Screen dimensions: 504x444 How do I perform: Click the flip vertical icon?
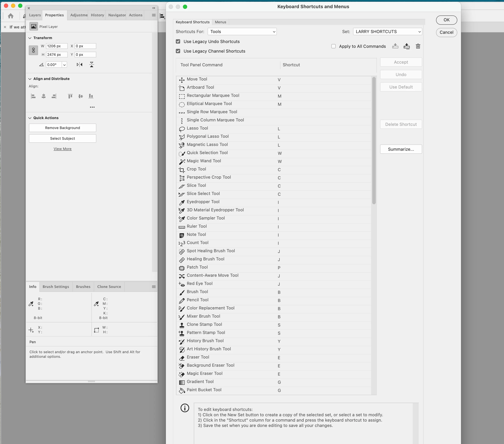pos(91,65)
